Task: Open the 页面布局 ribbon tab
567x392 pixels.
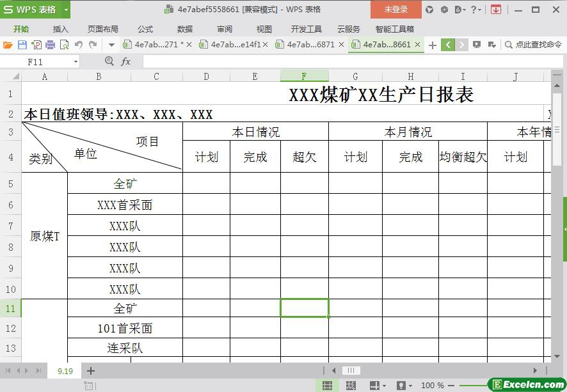Action: [102, 29]
